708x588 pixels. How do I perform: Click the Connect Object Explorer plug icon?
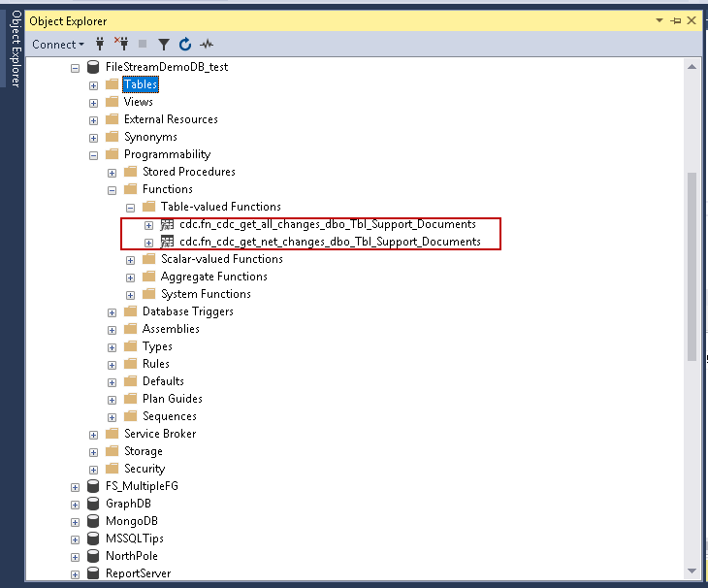point(100,44)
